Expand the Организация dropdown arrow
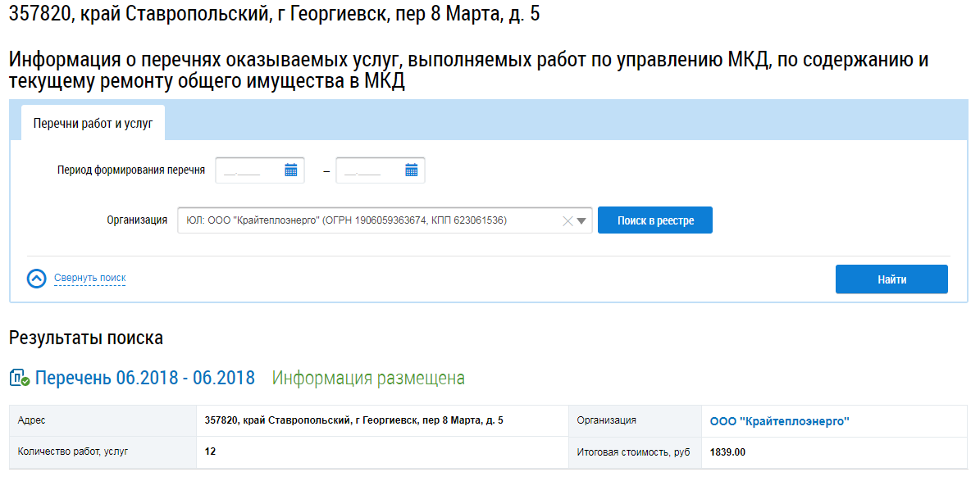This screenshot has height=481, width=980. tap(581, 220)
